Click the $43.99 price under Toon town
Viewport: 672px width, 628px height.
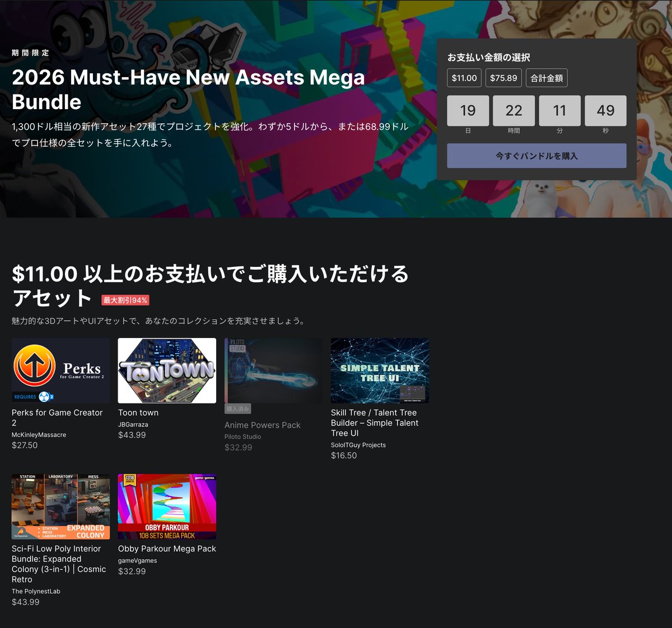tap(132, 435)
